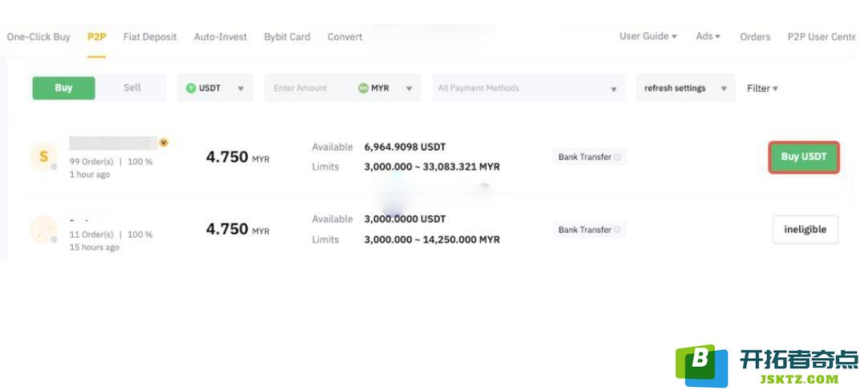Click the ineligible button on second offer
The width and height of the screenshot is (868, 390).
(805, 230)
